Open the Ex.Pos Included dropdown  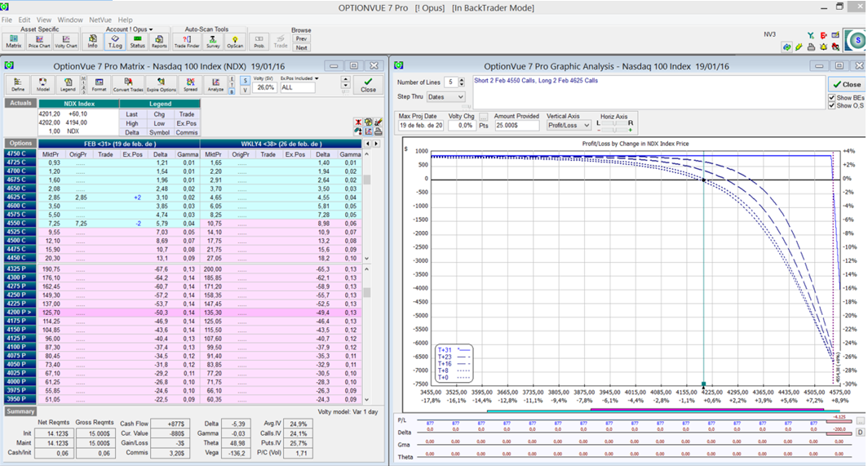[317, 78]
